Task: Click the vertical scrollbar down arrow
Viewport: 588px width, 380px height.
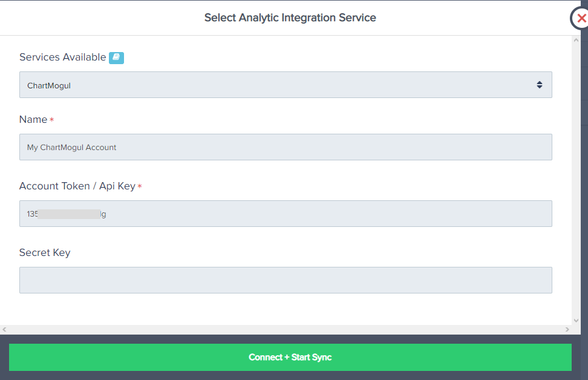Action: click(x=576, y=321)
